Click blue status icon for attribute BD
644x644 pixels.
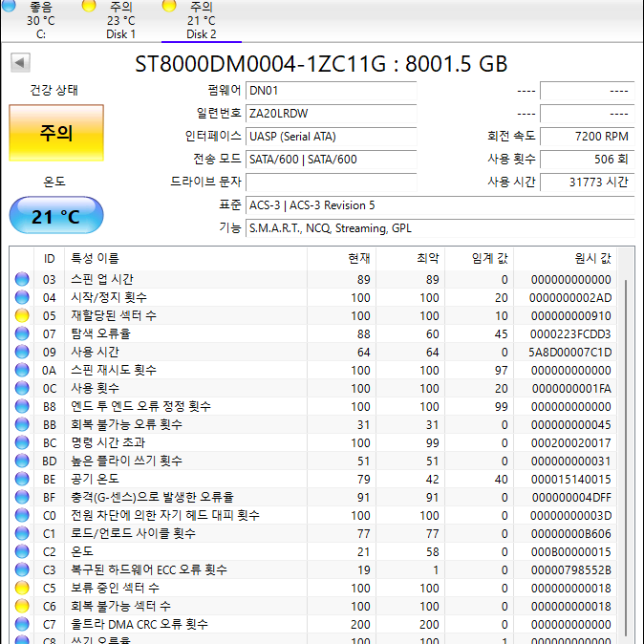[22, 461]
